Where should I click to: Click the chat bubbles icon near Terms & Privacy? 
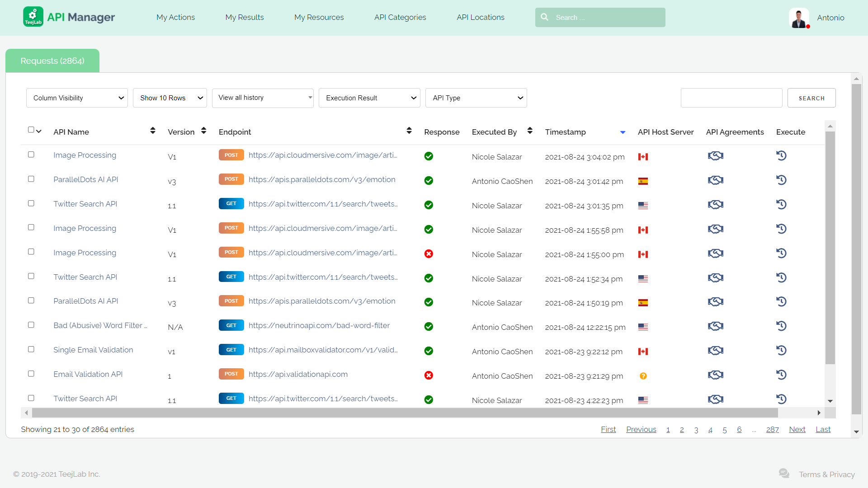click(x=784, y=473)
